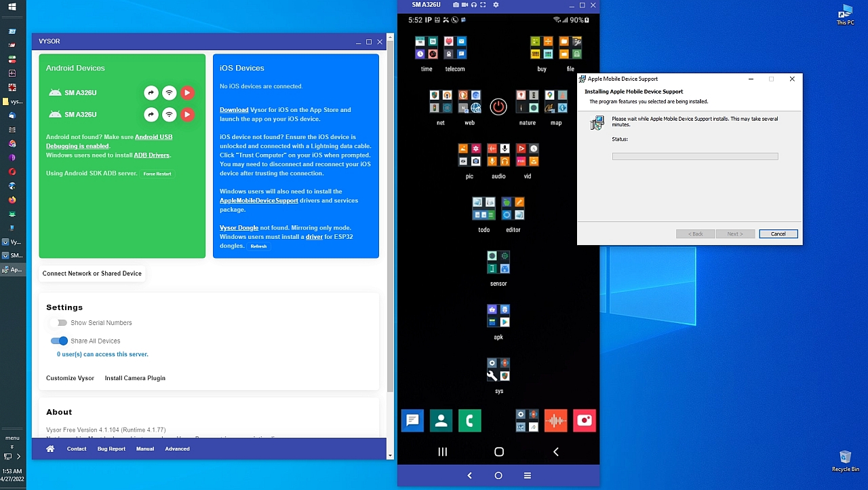Open the Windows Start button

point(12,7)
